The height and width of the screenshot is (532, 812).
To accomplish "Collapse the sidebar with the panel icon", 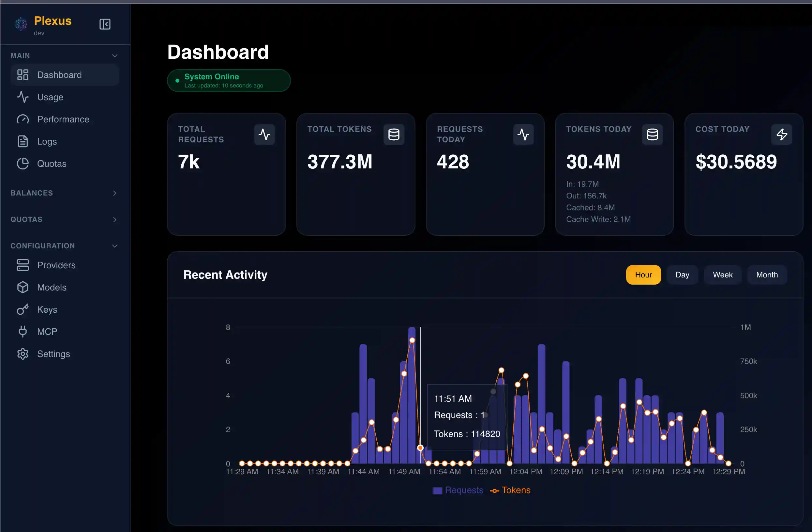I will coord(105,24).
